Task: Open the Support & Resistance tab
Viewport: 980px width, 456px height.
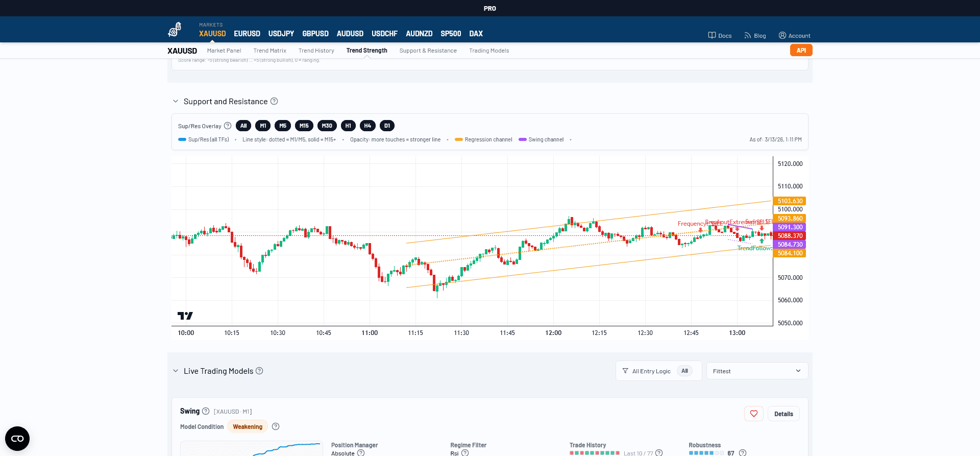Action: coord(428,51)
